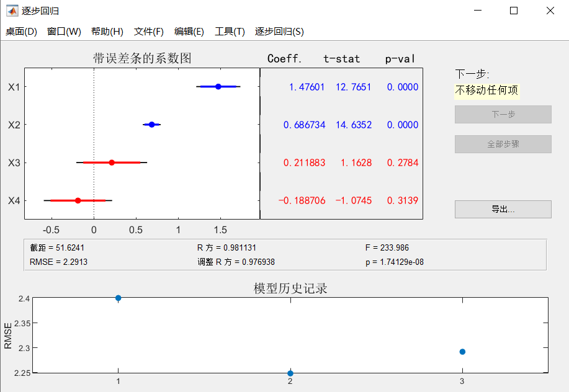Image resolution: width=569 pixels, height=392 pixels.
Task: Click the X3 coefficient value 0.211883
Action: [x=304, y=163]
